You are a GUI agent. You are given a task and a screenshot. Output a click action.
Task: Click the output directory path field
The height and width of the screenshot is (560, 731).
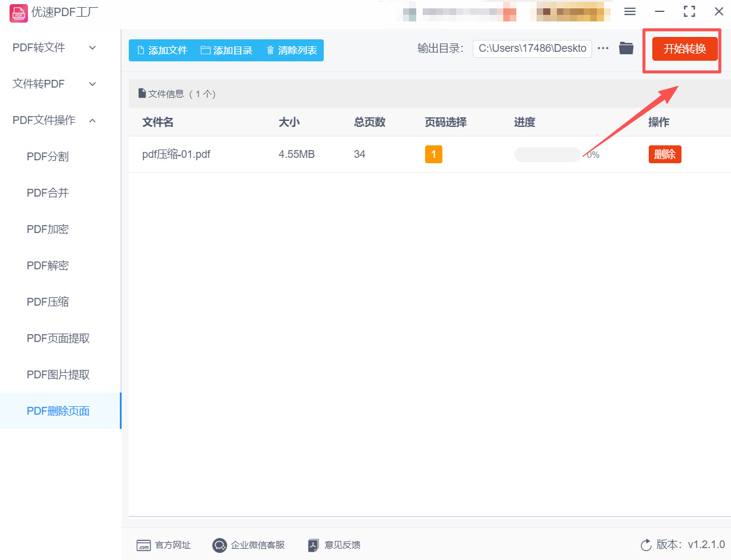tap(532, 48)
